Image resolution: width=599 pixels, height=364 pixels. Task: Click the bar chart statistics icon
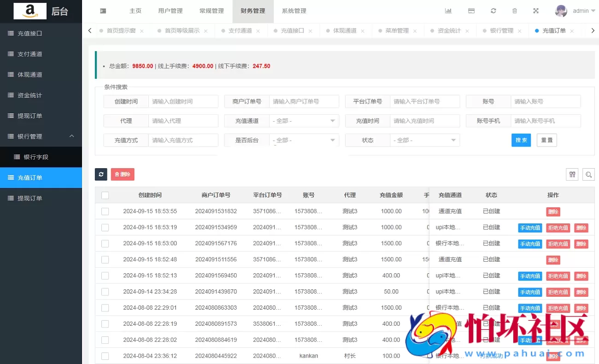pos(448,10)
